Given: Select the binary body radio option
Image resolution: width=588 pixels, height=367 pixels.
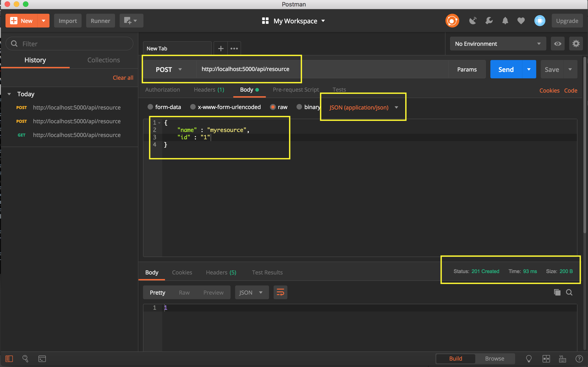Looking at the screenshot, I should [x=299, y=107].
